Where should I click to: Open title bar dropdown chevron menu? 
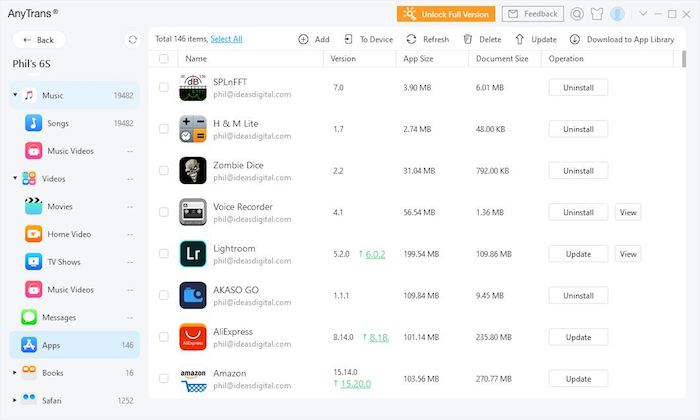click(x=643, y=14)
